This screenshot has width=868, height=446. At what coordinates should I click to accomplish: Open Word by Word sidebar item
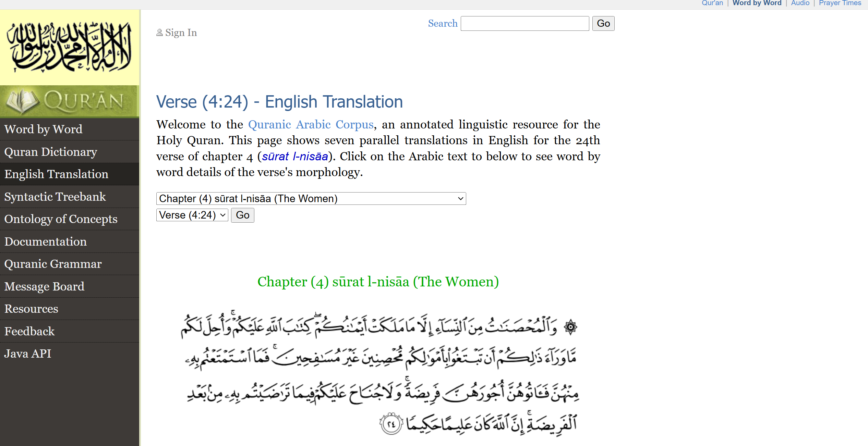click(44, 129)
